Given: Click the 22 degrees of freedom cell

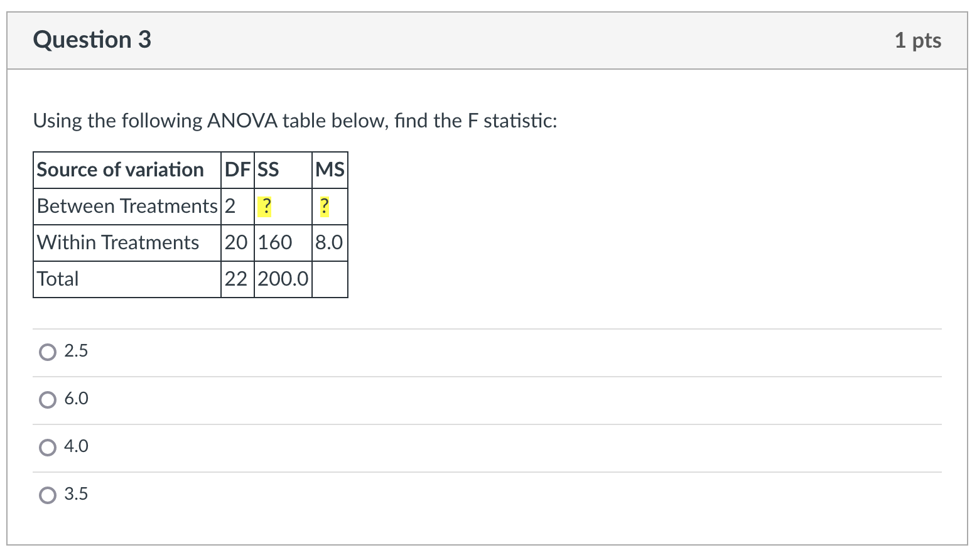Looking at the screenshot, I should tap(237, 279).
